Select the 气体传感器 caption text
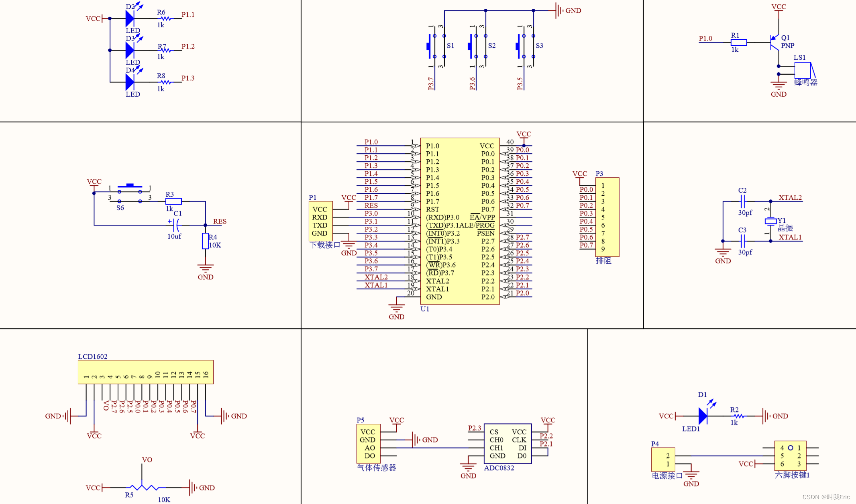 [x=377, y=467]
